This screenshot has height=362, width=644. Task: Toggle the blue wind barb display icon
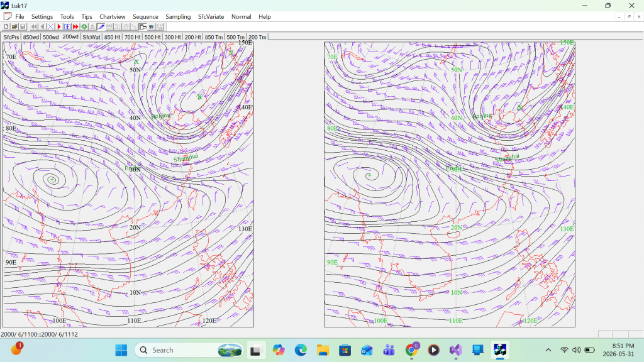101,26
